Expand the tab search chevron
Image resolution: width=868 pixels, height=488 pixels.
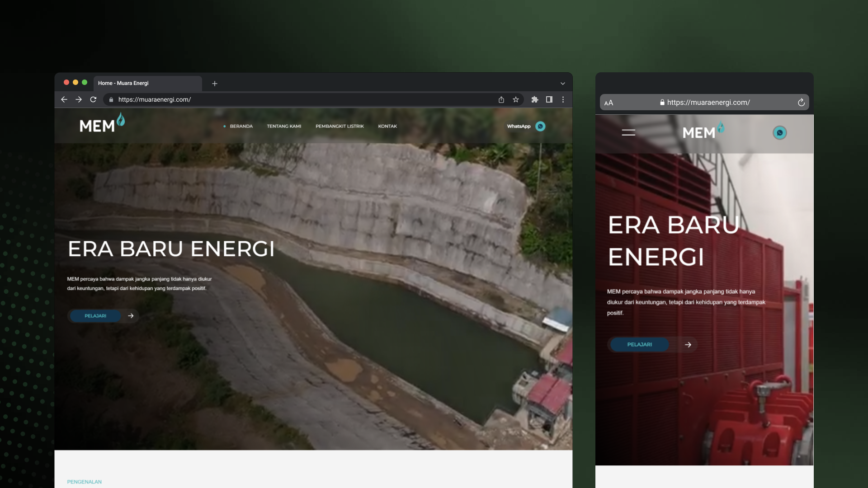[563, 84]
